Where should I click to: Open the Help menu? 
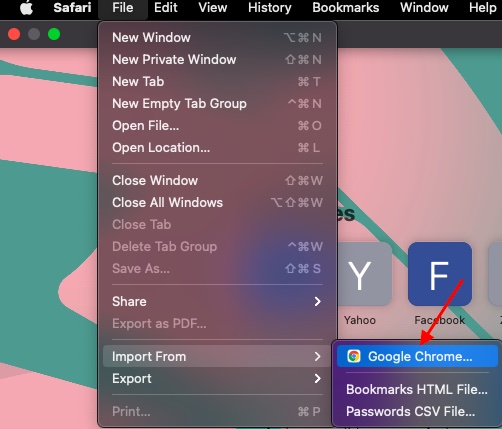click(x=483, y=8)
